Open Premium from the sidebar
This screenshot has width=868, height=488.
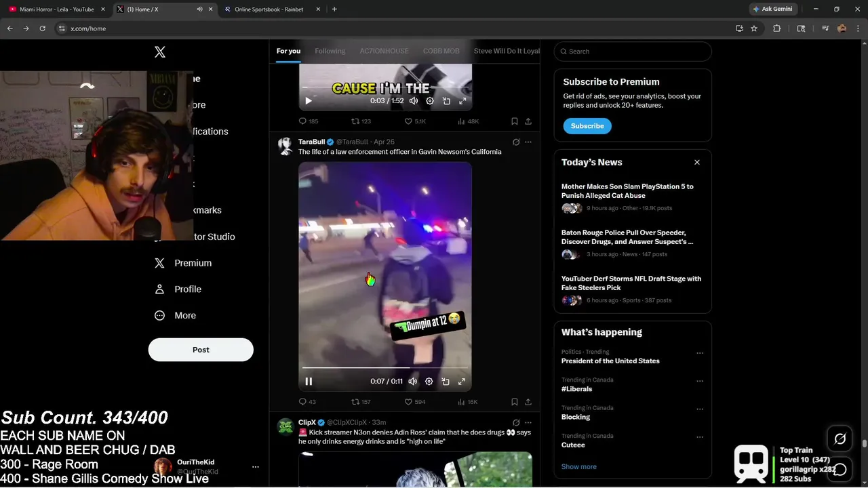(x=183, y=263)
